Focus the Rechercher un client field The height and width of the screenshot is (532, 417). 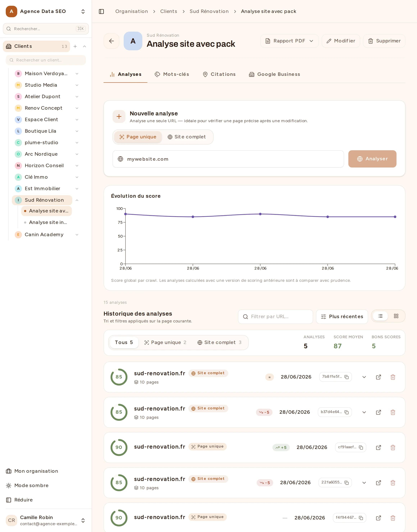pyautogui.click(x=46, y=60)
